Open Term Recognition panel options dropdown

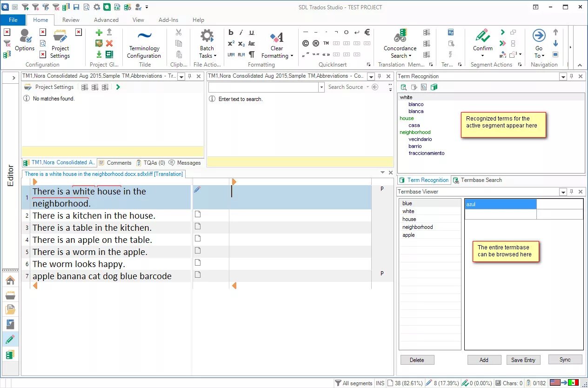click(563, 76)
